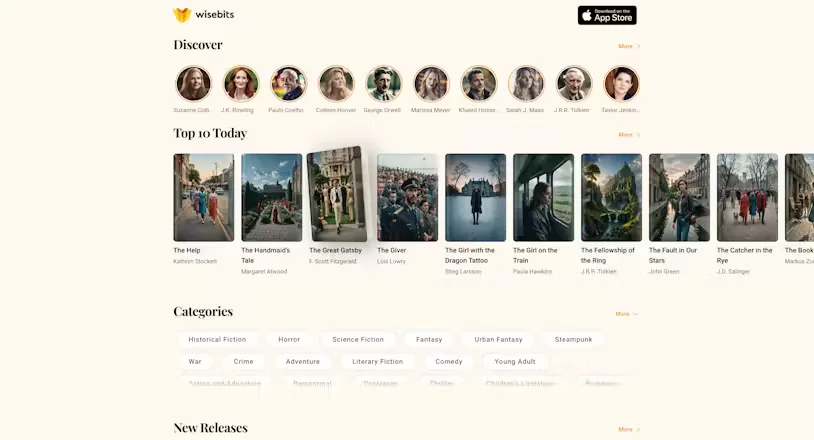Open the Download on the App Store badge
The width and height of the screenshot is (814, 440).
tap(607, 16)
